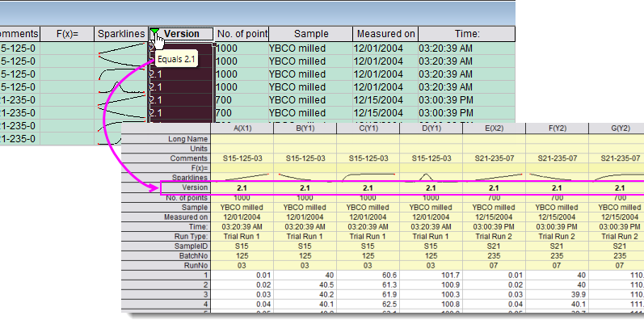Select data row 3 header
This screenshot has width=644, height=320.
tap(166, 295)
